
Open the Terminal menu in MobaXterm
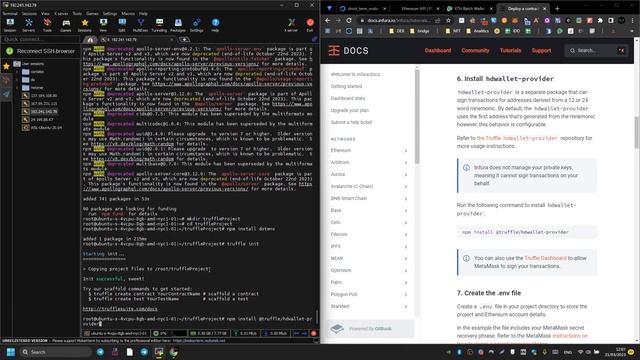pyautogui.click(x=10, y=13)
